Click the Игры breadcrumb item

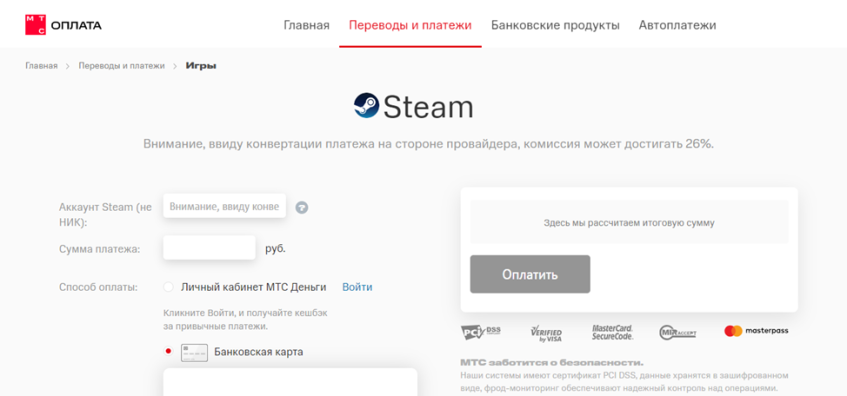[x=201, y=66]
